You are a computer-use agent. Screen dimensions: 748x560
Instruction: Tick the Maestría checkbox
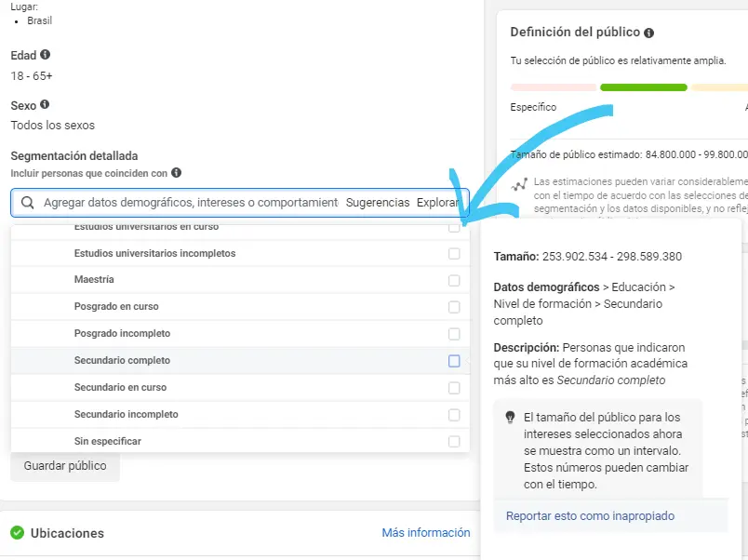pyautogui.click(x=454, y=280)
